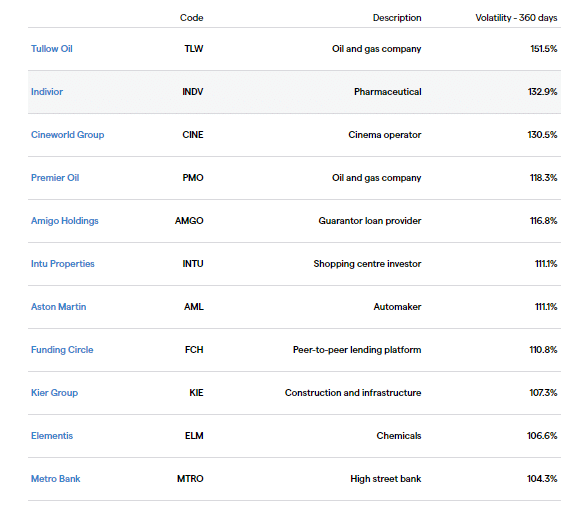Open the Elementis link
This screenshot has width=588, height=505.
click(52, 436)
